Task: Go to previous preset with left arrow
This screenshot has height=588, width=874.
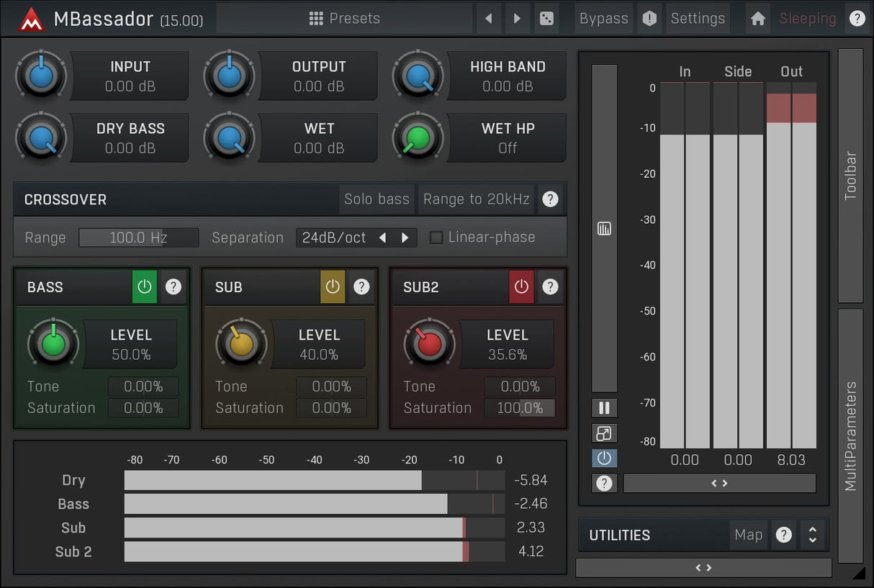Action: [x=489, y=19]
